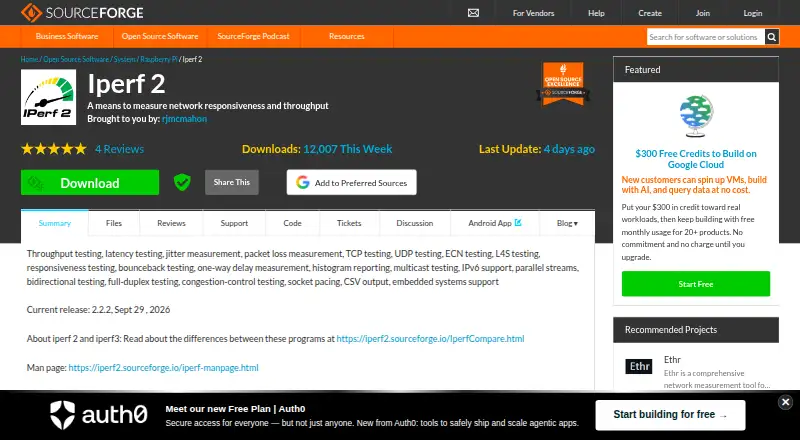
Task: Click the Open Source Excellence badge
Action: coord(563,84)
